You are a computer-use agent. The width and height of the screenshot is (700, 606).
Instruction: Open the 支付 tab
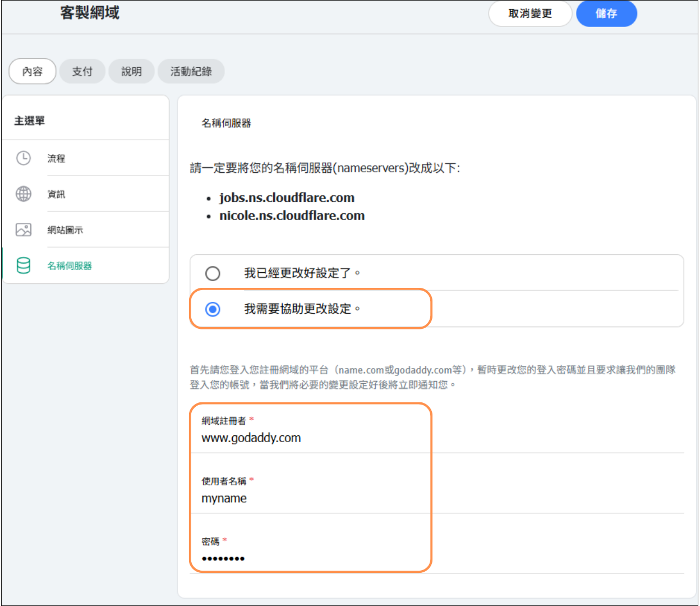[82, 71]
